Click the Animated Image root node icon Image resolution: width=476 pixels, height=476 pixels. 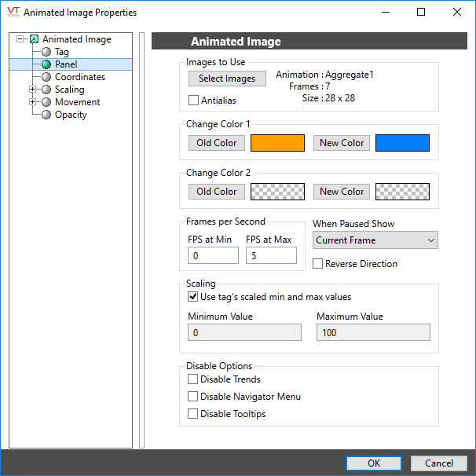(x=34, y=39)
